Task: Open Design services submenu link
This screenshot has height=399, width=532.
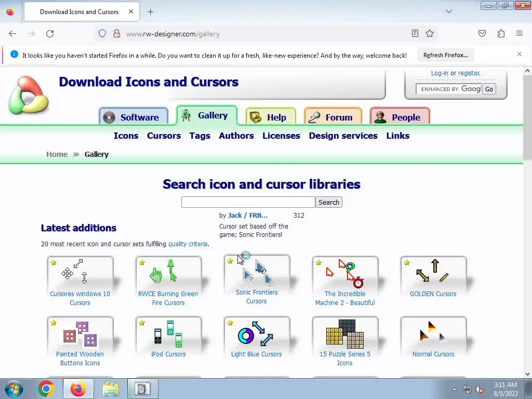Action: pos(343,136)
